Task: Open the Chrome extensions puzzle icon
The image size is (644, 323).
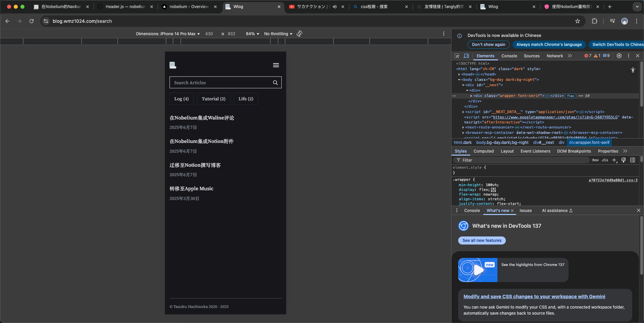Action: pos(594,21)
